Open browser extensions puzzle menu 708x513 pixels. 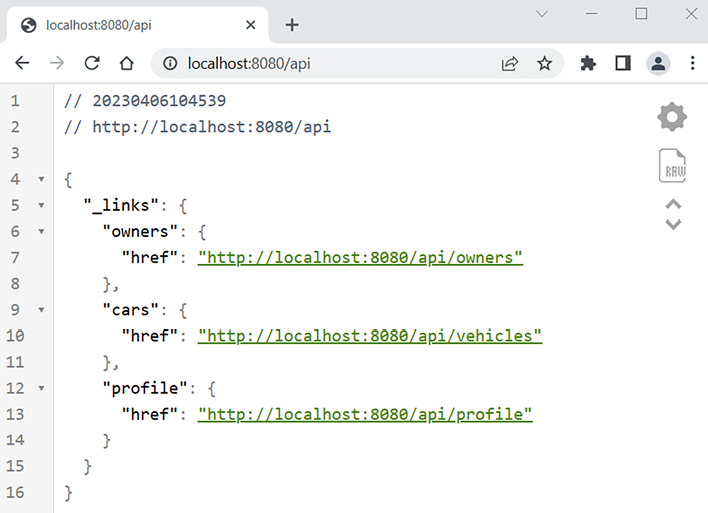coord(588,63)
